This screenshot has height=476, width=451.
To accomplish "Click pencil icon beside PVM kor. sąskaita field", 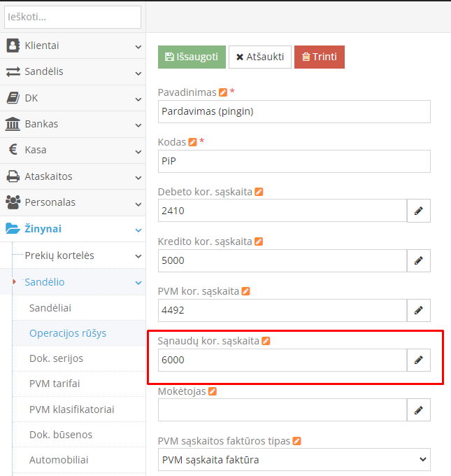I will [418, 310].
